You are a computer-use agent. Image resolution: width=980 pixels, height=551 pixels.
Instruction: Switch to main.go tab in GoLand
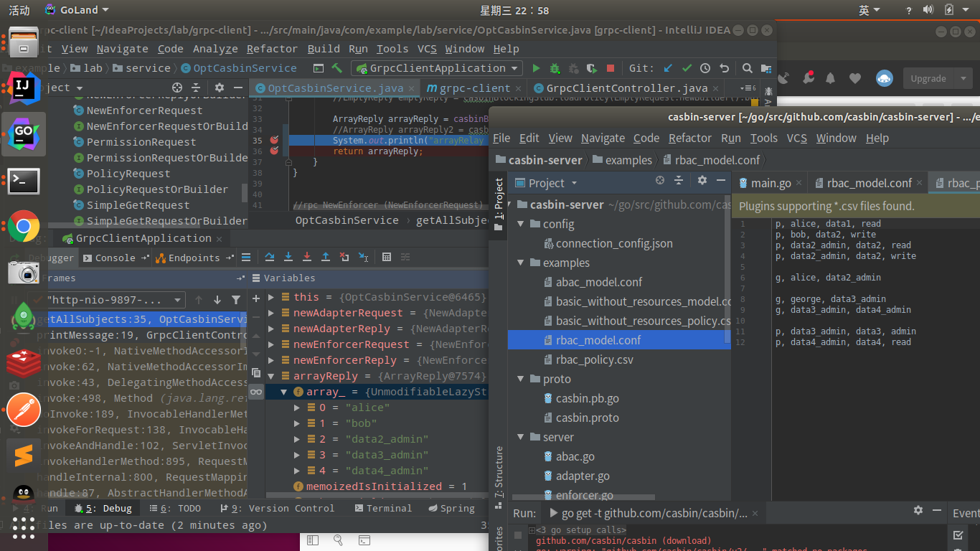click(x=771, y=183)
